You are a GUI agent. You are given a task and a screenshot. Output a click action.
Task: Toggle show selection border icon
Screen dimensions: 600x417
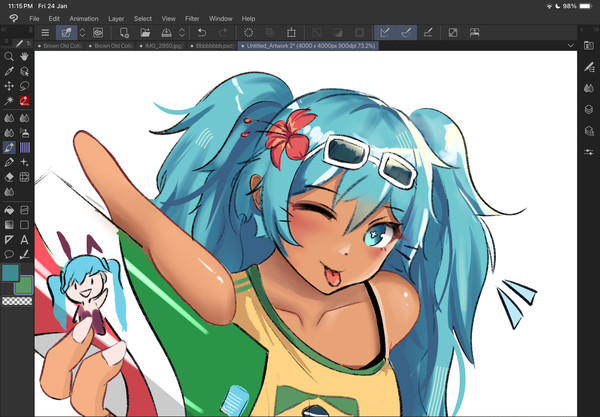[x=359, y=33]
